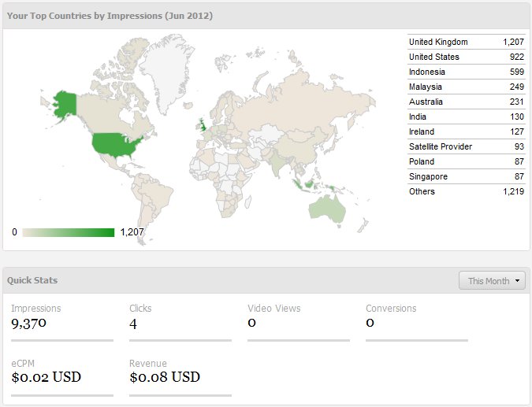Click Australia on the world map
532x407 pixels.
(x=327, y=209)
